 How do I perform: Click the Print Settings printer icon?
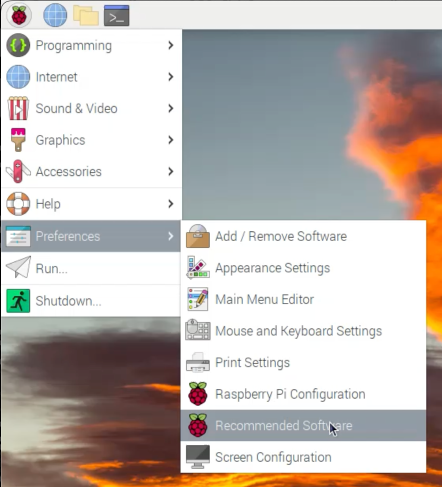[198, 362]
